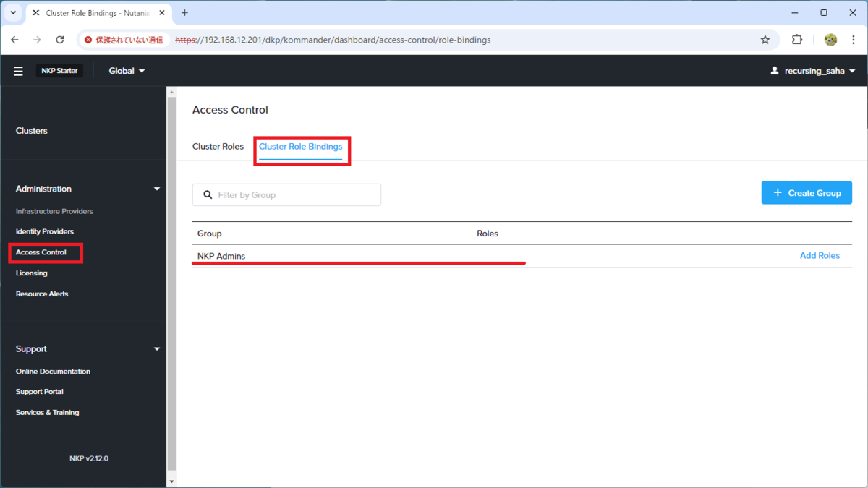Viewport: 868px width, 488px height.
Task: Open the Chrome profile avatar
Action: coord(830,40)
